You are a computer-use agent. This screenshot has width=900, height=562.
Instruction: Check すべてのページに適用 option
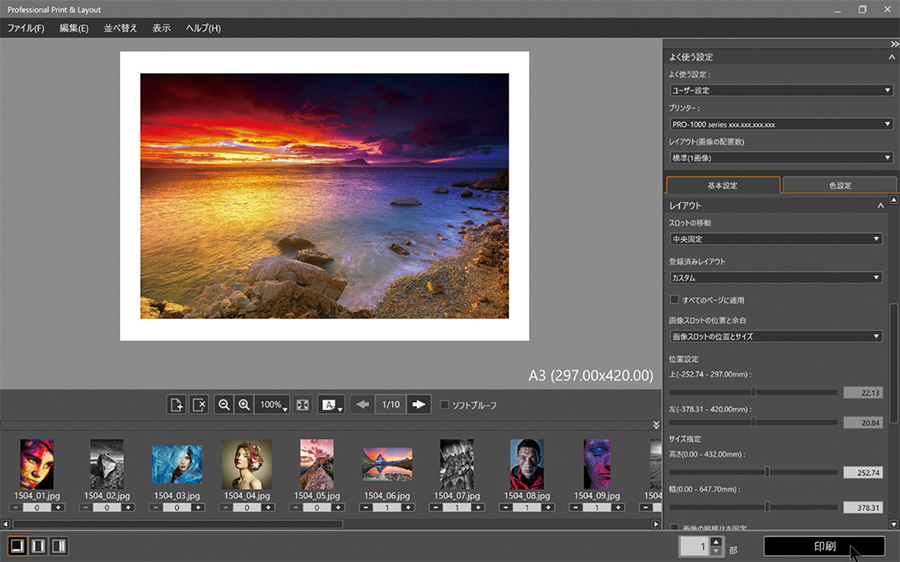(674, 300)
